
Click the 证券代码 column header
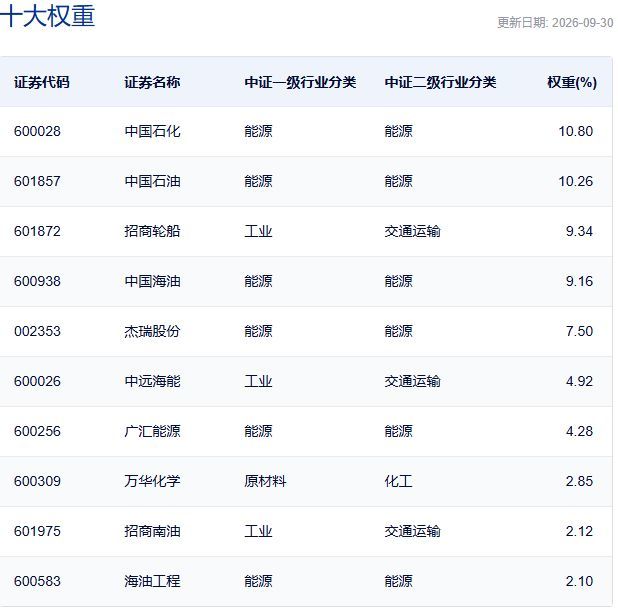(x=42, y=82)
